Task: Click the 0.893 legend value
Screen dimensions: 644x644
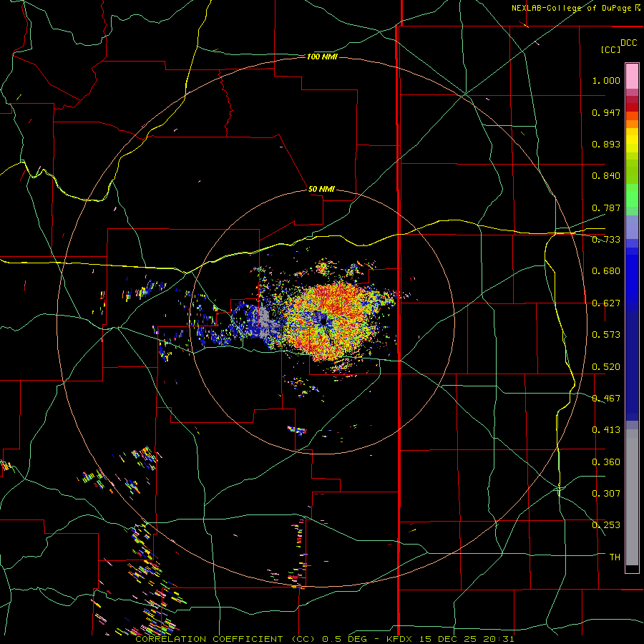Action: point(606,144)
